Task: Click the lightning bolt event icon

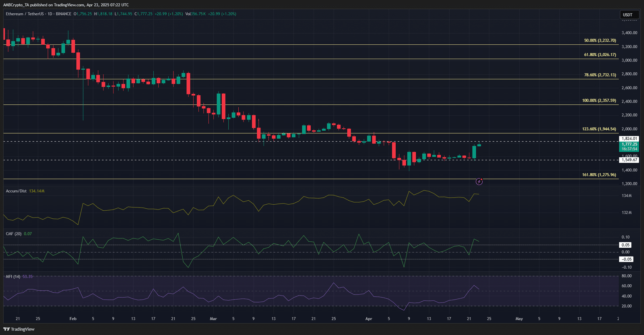Action: [x=479, y=182]
